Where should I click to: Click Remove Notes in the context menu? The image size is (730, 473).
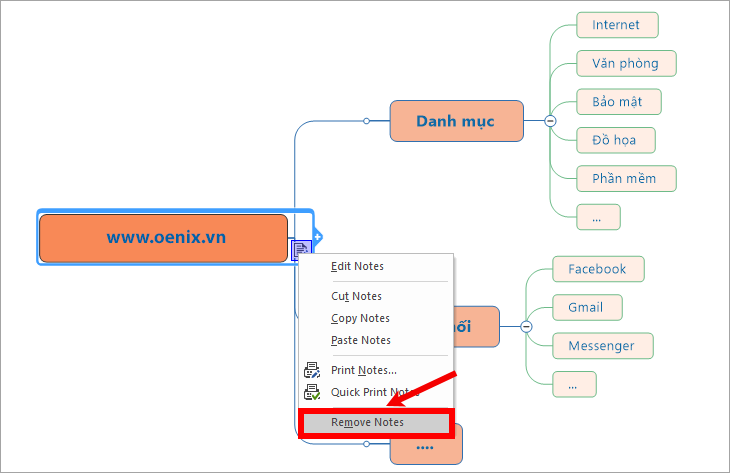click(x=376, y=422)
